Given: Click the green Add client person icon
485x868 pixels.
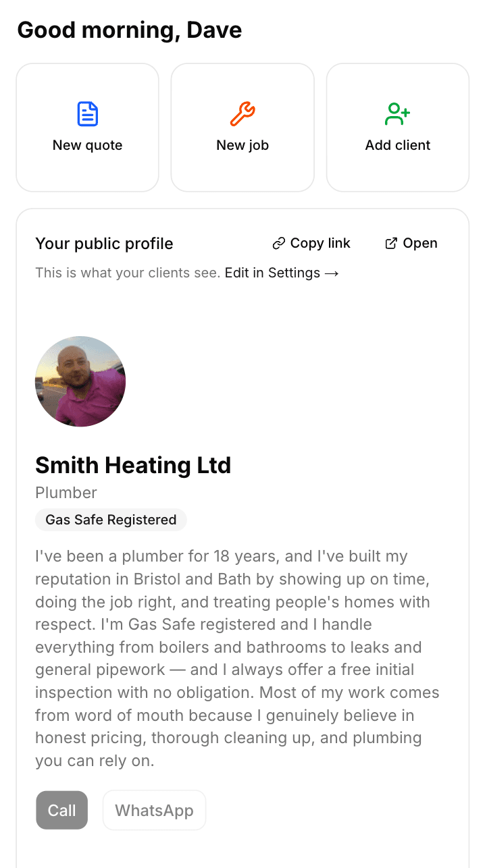Looking at the screenshot, I should [397, 114].
